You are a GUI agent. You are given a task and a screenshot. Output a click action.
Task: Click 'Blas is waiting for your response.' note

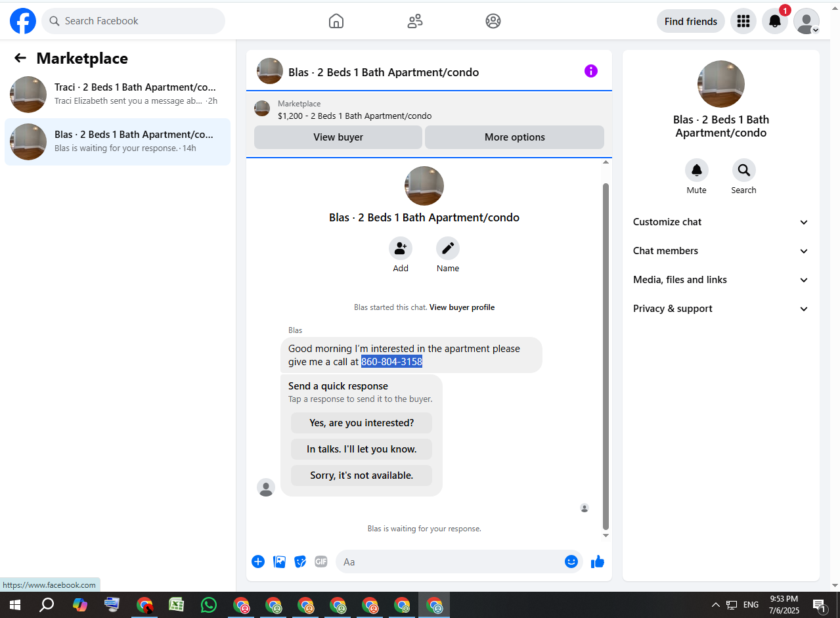pos(424,529)
